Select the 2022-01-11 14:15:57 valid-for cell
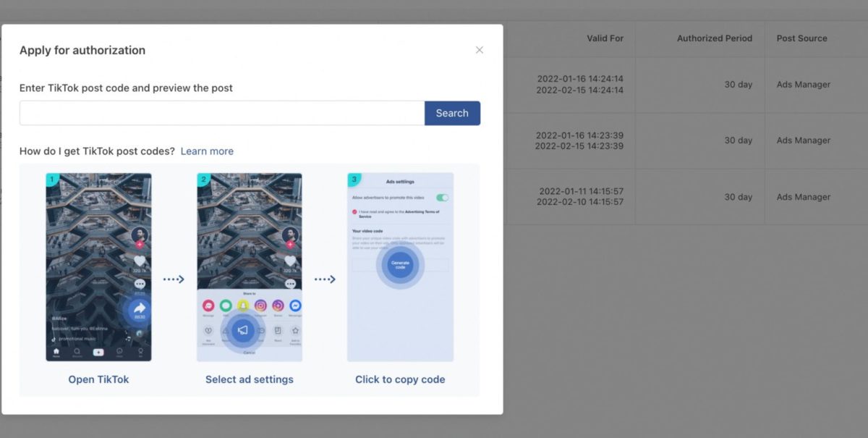This screenshot has width=868, height=438. point(581,197)
